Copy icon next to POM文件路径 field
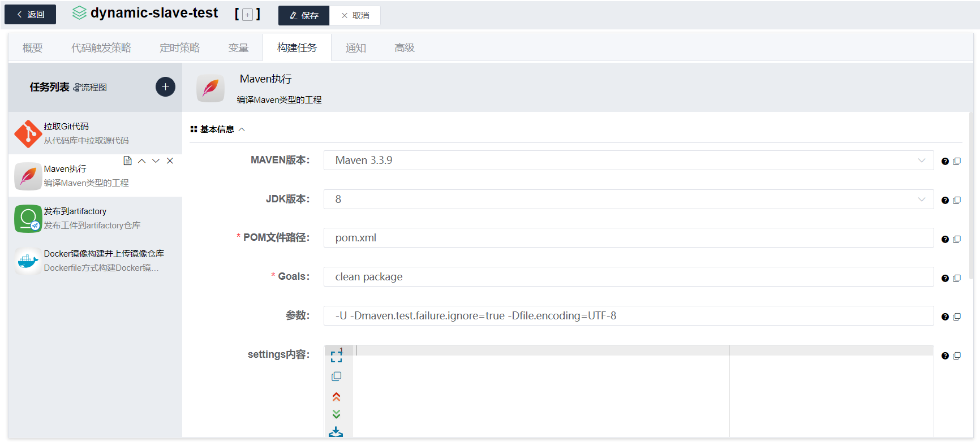This screenshot has width=980, height=442. (957, 240)
